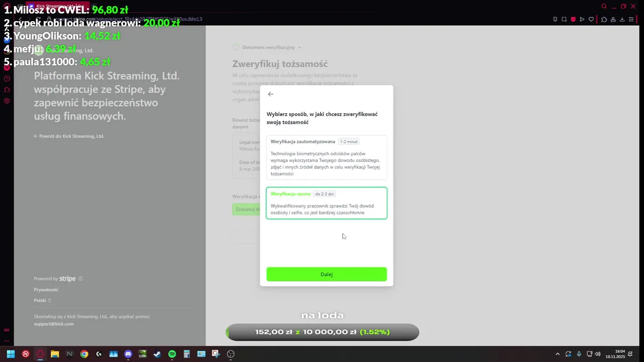Open the NVIDIA app in the taskbar

coord(142,354)
